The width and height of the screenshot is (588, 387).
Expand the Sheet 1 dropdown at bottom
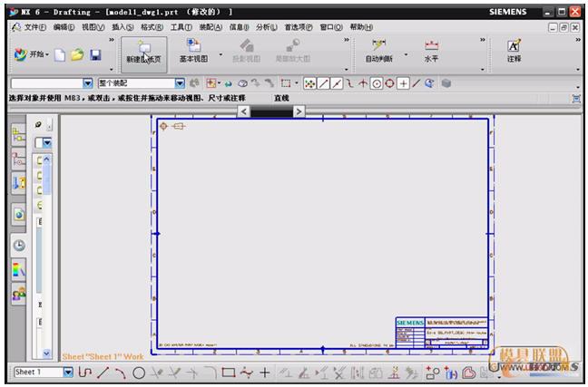(68, 372)
